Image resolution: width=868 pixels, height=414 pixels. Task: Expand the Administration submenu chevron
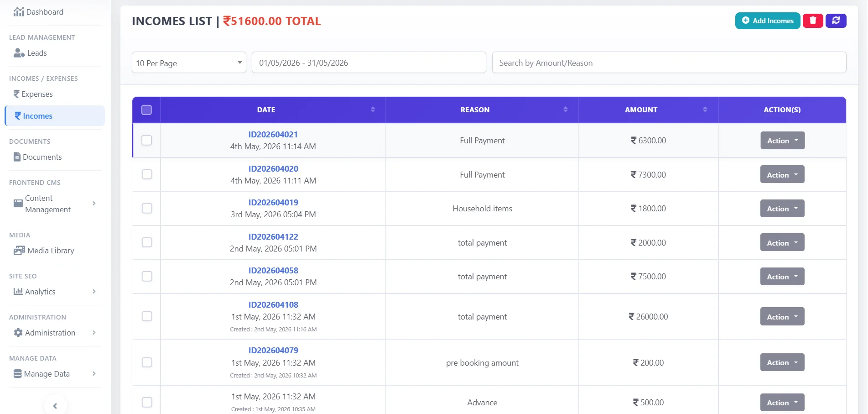click(x=94, y=333)
